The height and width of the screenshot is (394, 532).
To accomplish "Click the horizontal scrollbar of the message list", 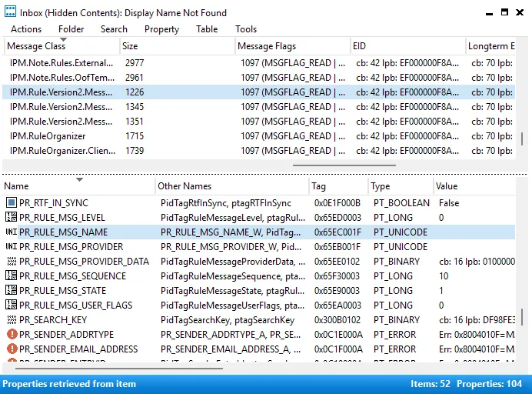I will point(344,165).
